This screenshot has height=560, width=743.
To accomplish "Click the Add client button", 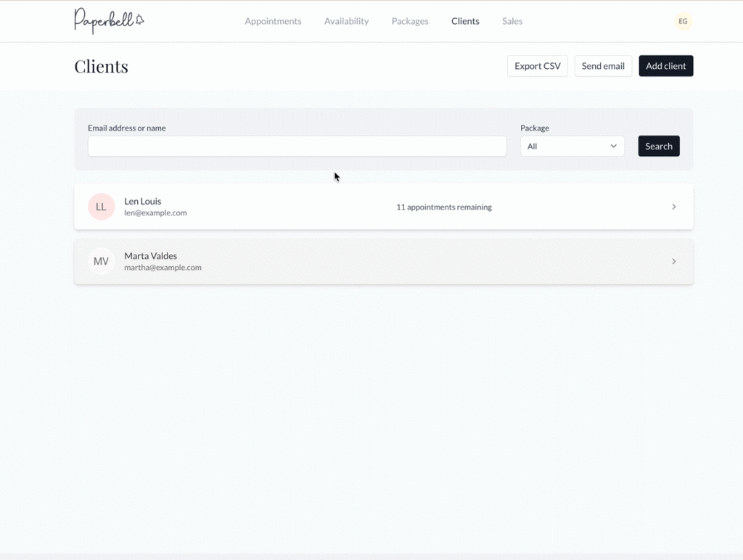I will 665,65.
